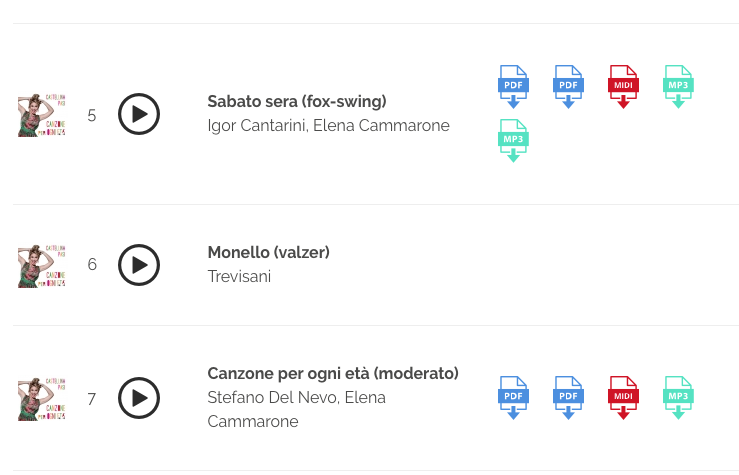Download second PDF for Canzone per ogni età
Viewport: 739px width, 475px height.
tap(568, 398)
